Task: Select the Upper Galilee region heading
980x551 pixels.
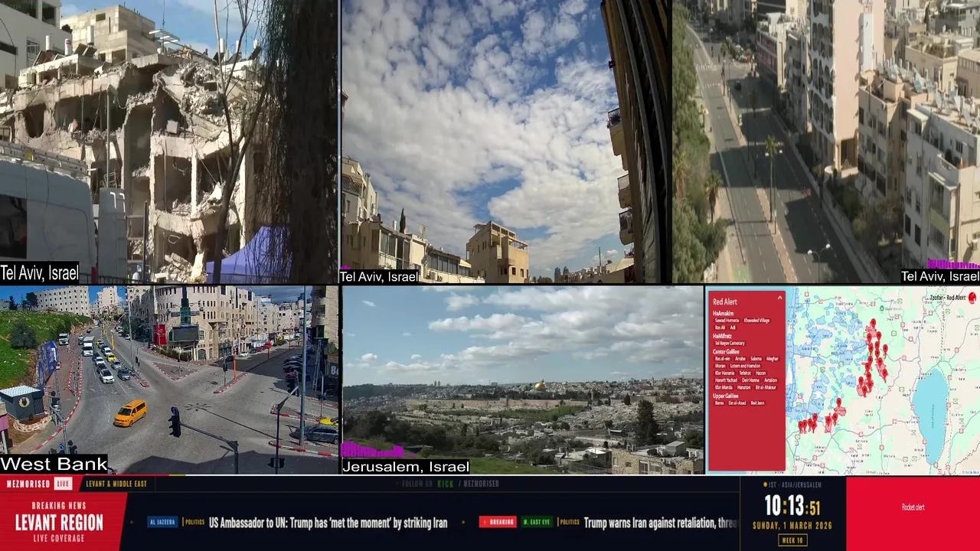Action: click(x=726, y=396)
